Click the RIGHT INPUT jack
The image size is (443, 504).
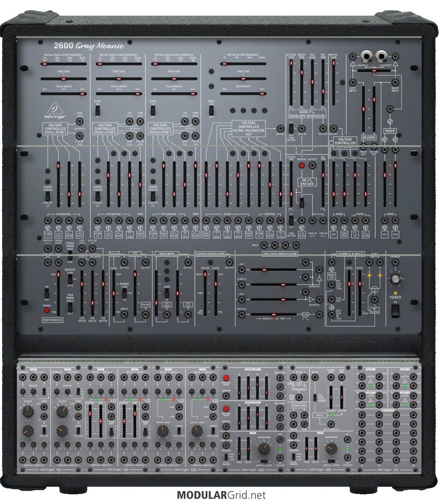[395, 82]
